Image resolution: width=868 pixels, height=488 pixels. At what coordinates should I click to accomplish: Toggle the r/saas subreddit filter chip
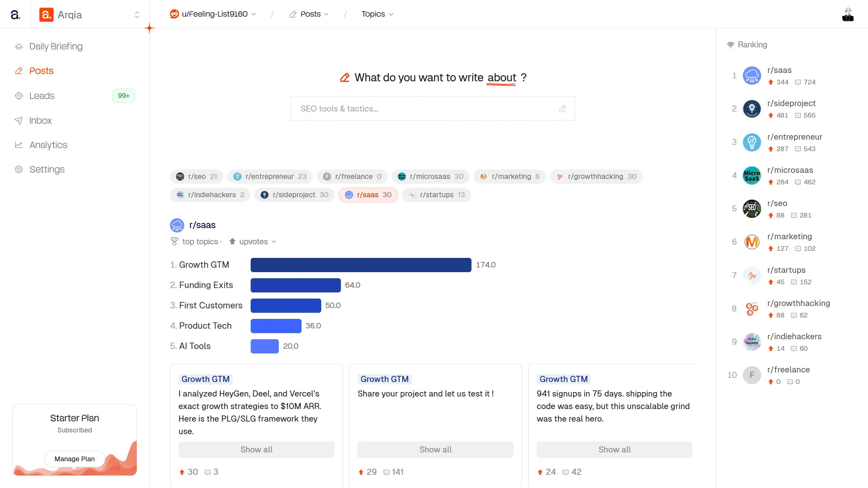point(368,195)
